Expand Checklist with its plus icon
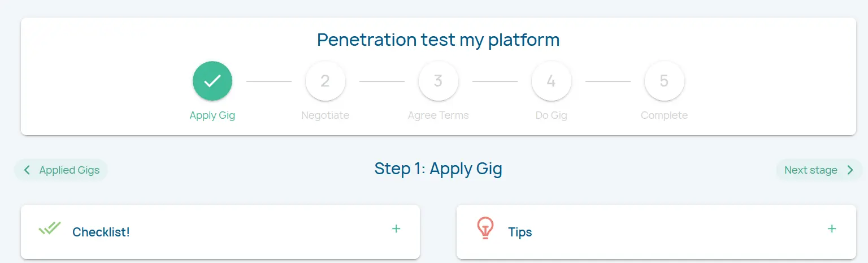Screen dimensions: 868x263 [396, 229]
